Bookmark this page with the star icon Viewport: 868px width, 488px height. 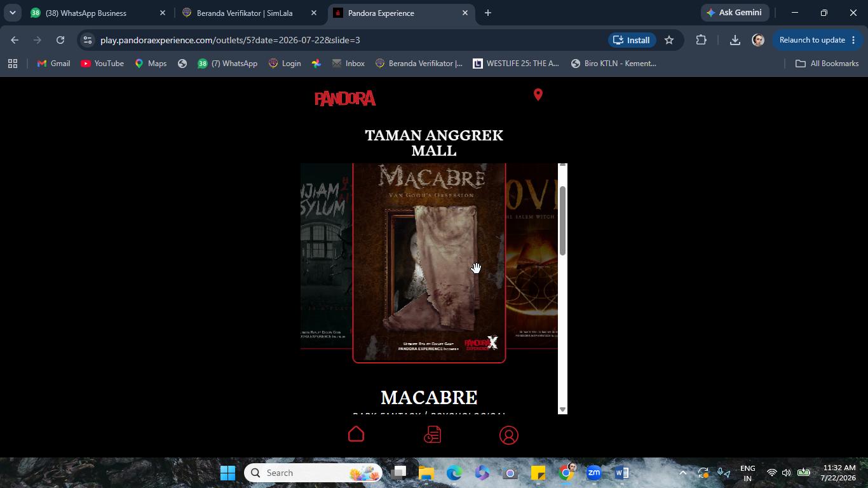tap(669, 40)
